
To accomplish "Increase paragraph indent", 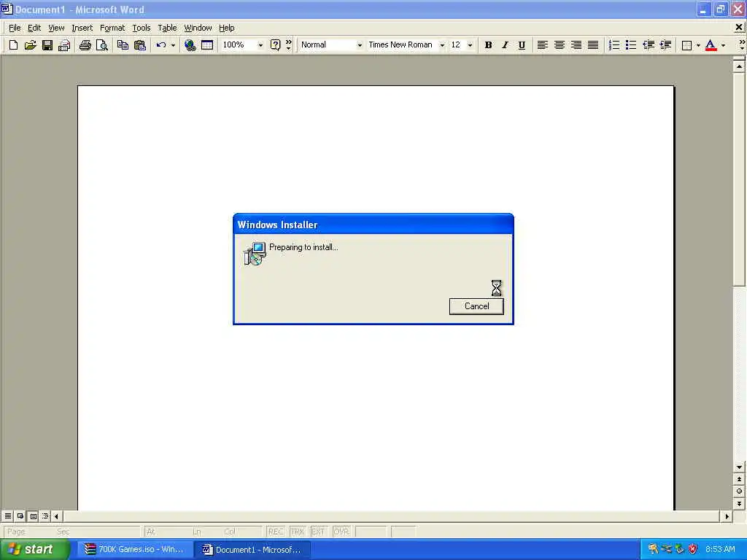I will [665, 45].
